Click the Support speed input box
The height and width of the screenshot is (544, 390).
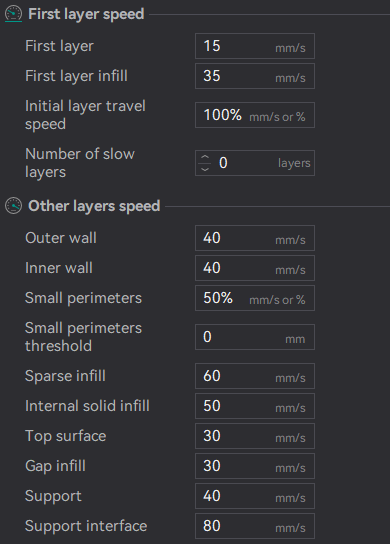(x=255, y=496)
